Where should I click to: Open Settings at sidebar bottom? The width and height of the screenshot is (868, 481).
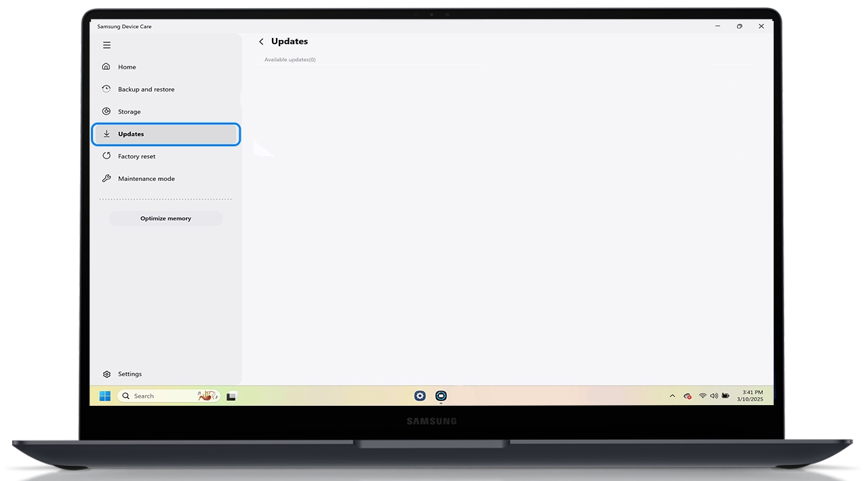pos(166,374)
